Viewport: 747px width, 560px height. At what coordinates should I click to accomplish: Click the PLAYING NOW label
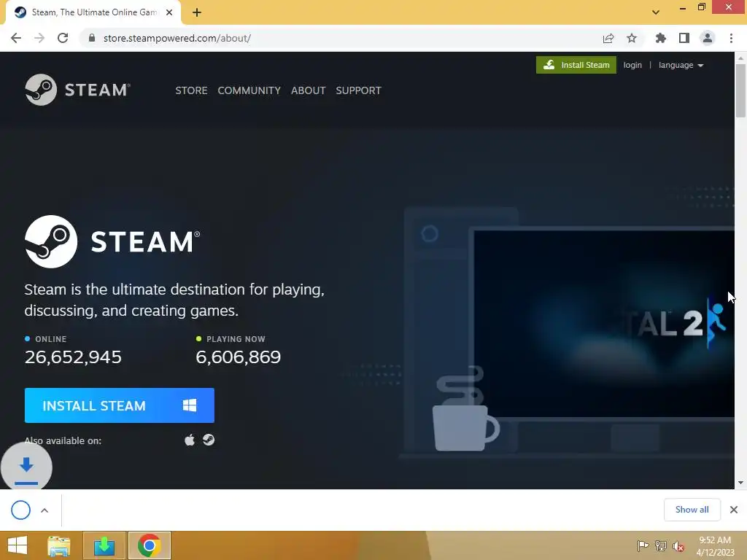click(236, 339)
